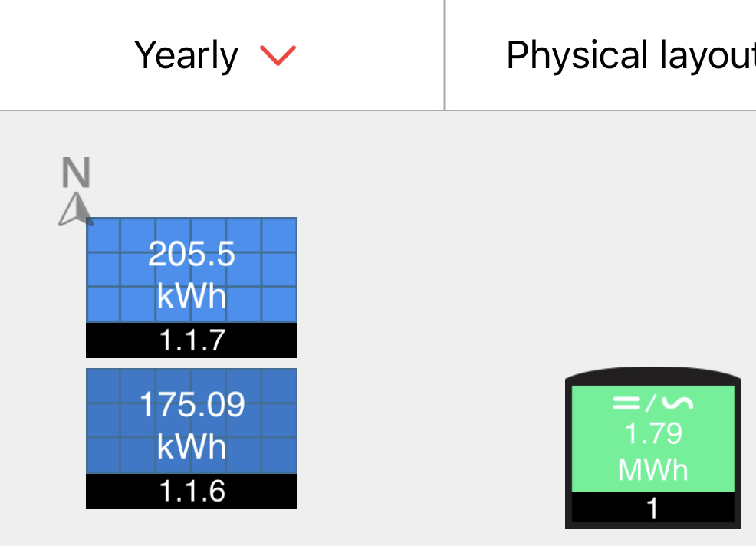Click the bottom-right cell of panel 1.1.6

point(280,456)
